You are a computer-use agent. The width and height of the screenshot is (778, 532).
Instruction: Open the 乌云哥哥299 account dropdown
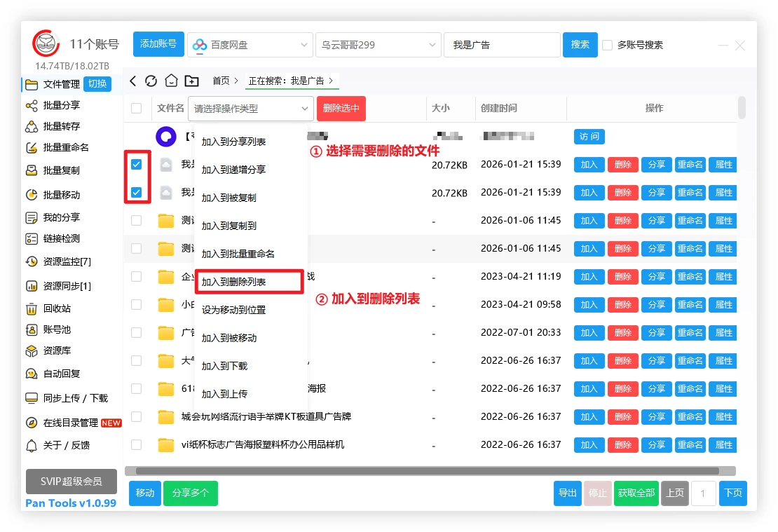(x=377, y=45)
